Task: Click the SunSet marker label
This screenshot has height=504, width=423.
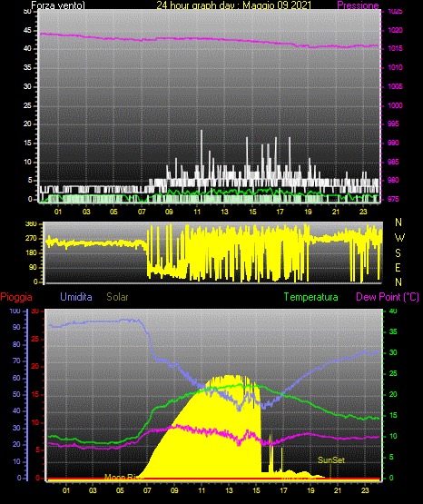Action: 331,460
